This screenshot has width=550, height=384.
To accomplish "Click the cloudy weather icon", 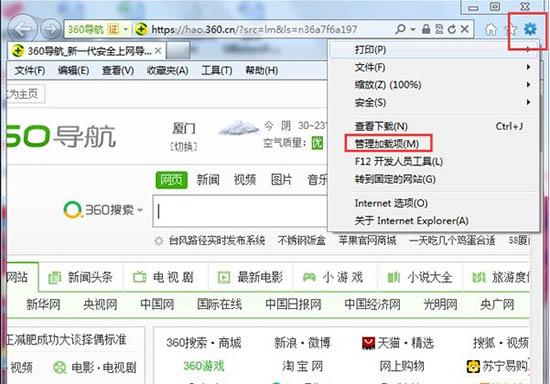I will pyautogui.click(x=239, y=128).
